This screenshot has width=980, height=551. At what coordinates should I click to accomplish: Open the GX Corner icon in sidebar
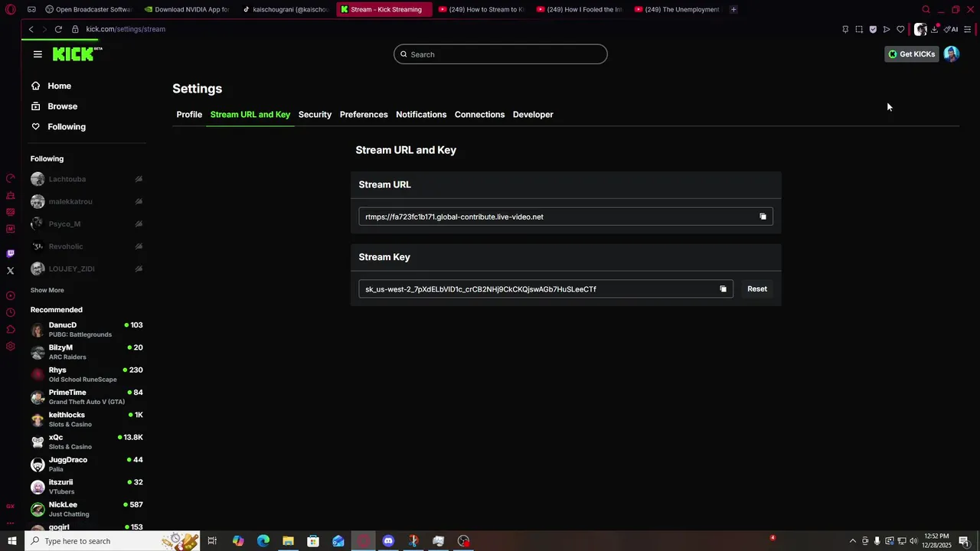pyautogui.click(x=11, y=506)
